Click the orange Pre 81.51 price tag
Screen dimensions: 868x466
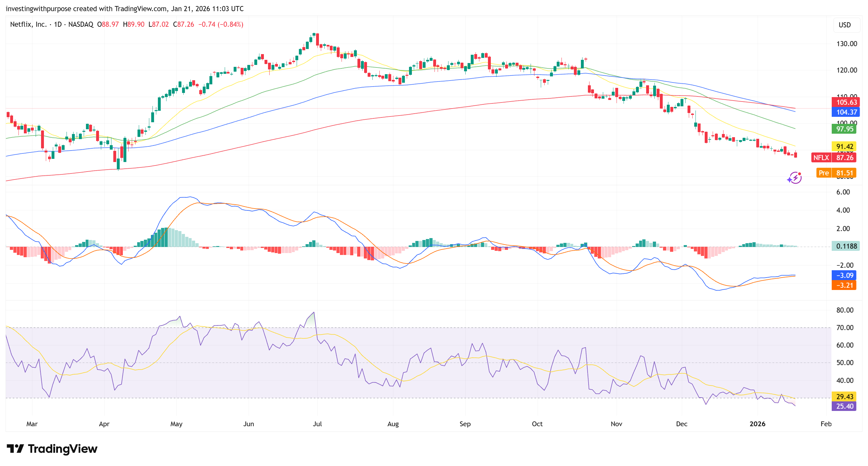[836, 173]
